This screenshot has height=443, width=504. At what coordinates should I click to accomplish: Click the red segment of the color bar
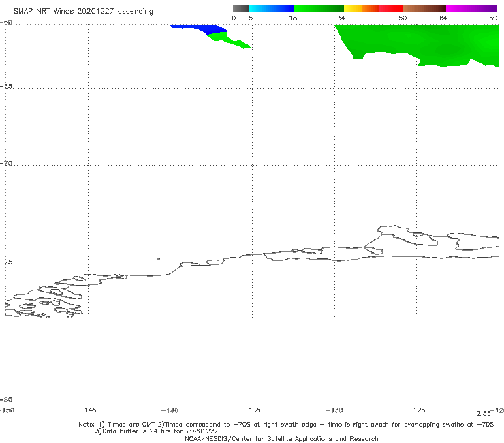(391, 8)
